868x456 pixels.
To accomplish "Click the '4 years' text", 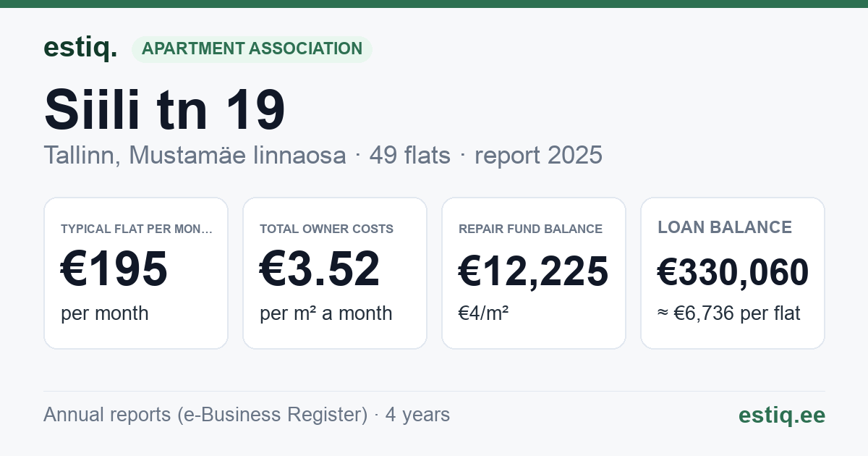I will [417, 415].
